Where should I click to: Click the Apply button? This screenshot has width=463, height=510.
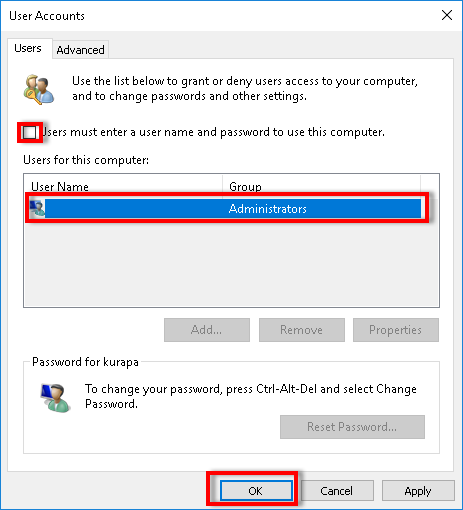pos(418,491)
